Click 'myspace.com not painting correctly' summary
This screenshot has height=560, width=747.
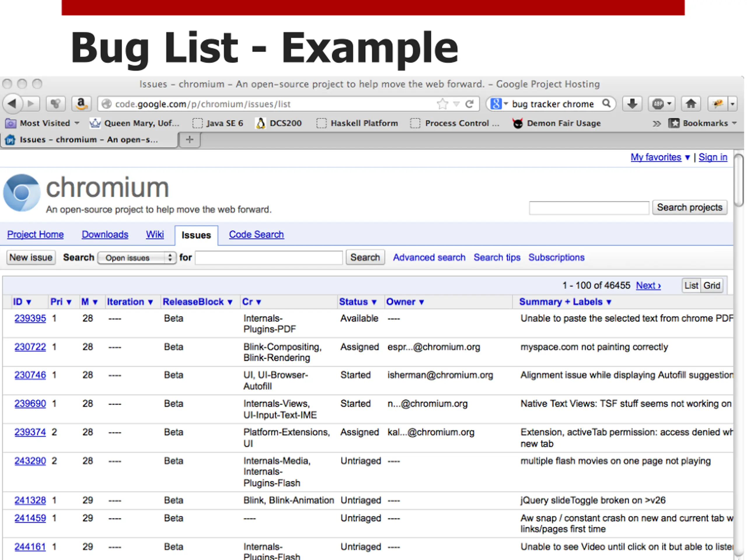(x=594, y=347)
